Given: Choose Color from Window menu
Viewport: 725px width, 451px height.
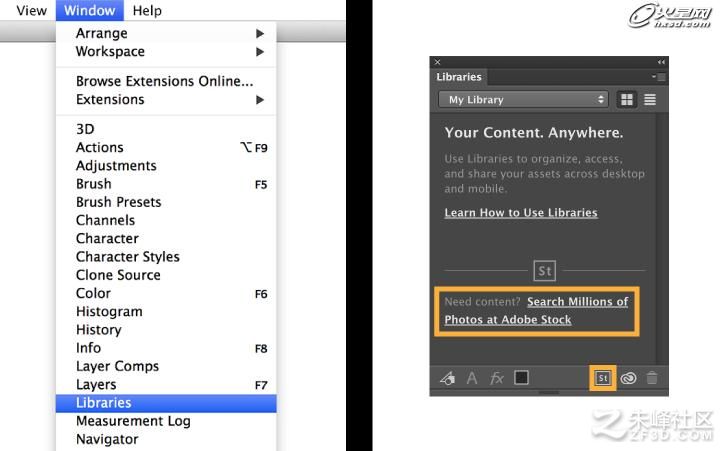Looking at the screenshot, I should click(166, 293).
